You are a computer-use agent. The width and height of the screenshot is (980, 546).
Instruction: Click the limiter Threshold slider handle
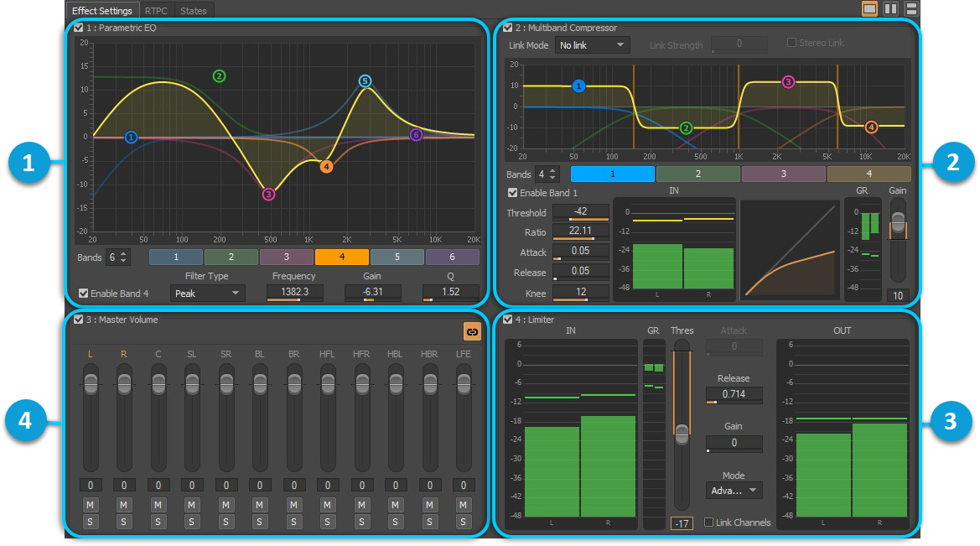pos(682,434)
